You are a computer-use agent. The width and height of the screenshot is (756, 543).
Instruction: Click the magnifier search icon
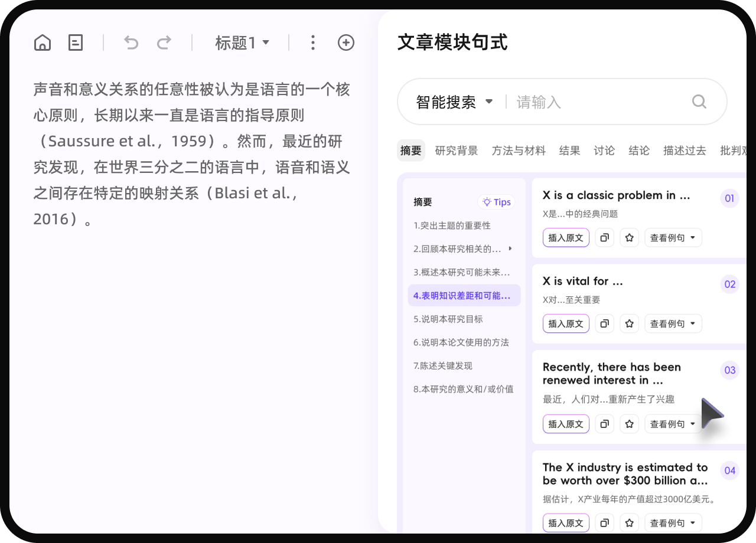tap(699, 102)
